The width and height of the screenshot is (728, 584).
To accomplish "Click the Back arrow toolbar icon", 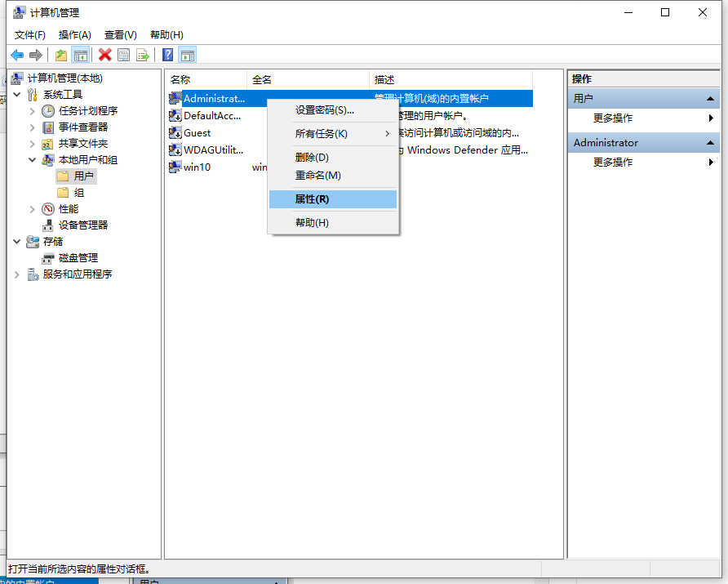I will pyautogui.click(x=17, y=55).
